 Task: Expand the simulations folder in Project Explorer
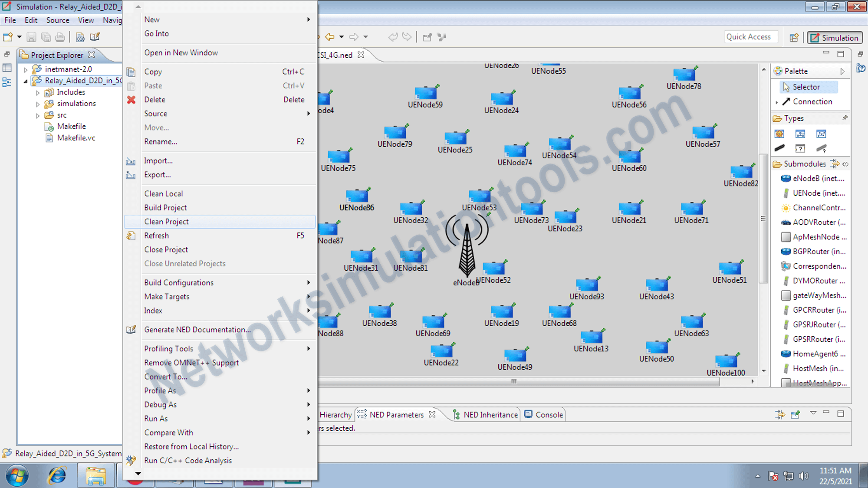click(38, 103)
